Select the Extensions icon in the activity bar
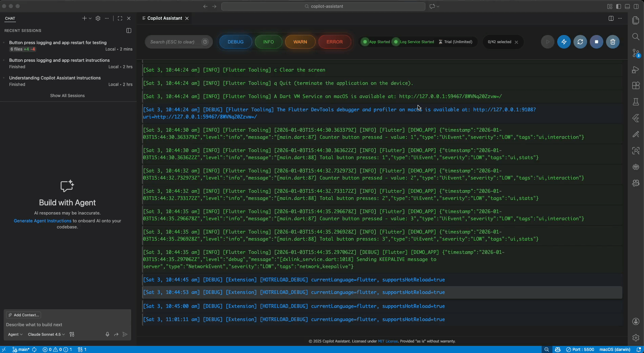 636,86
